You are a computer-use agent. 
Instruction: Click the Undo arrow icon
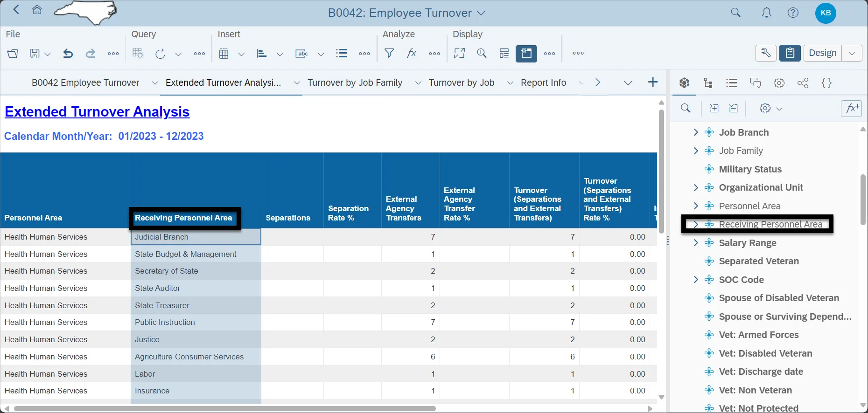(x=68, y=54)
